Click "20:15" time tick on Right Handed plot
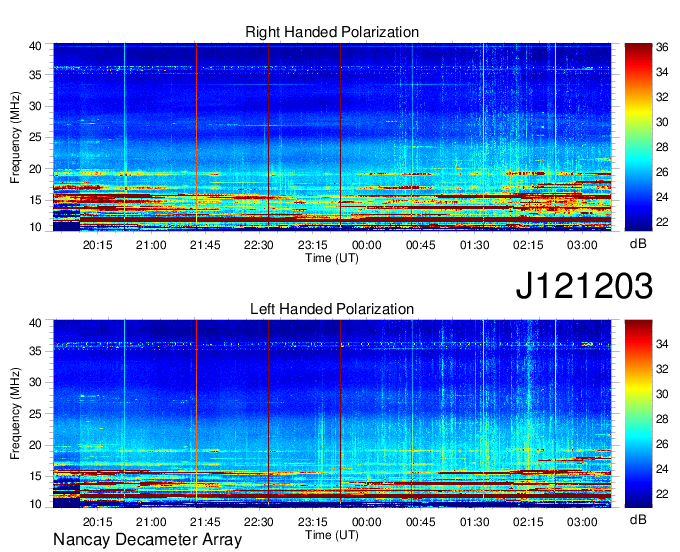This screenshot has width=680, height=552. coord(98,245)
